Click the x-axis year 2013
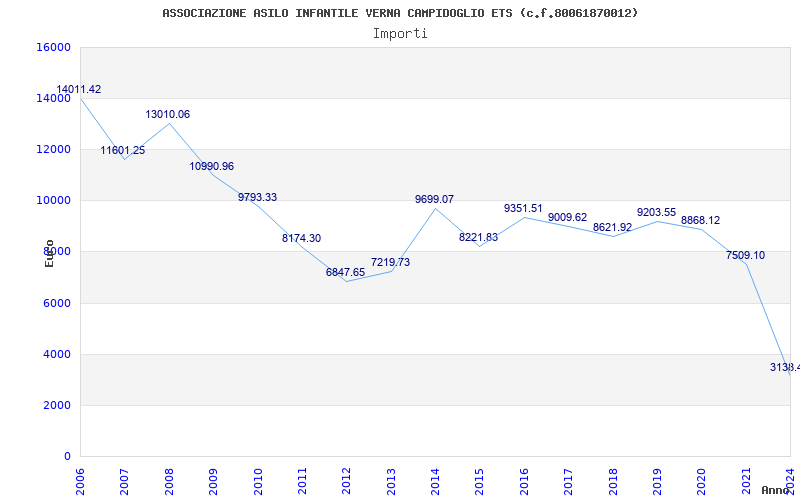Screen dimensions: 800x500 391,482
